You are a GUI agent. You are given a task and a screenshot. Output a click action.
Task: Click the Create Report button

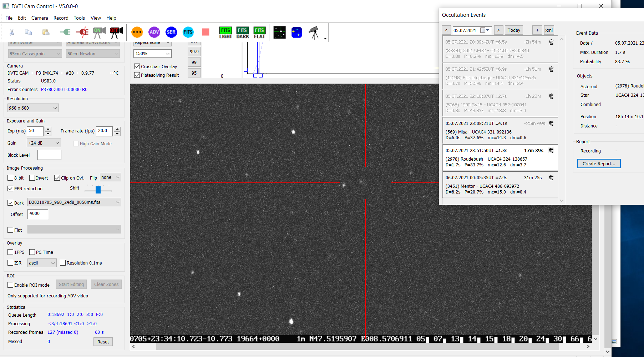599,164
